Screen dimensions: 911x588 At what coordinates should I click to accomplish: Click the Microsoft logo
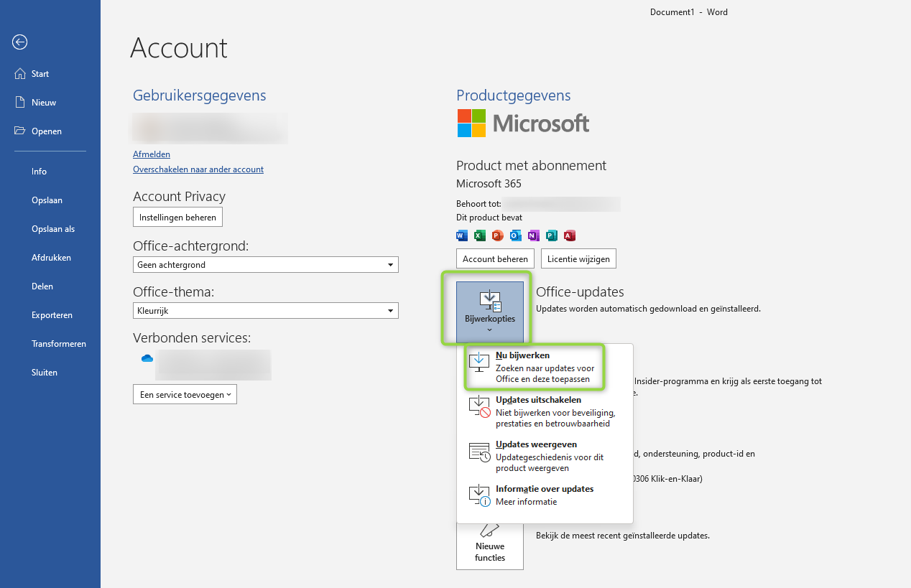pos(523,123)
